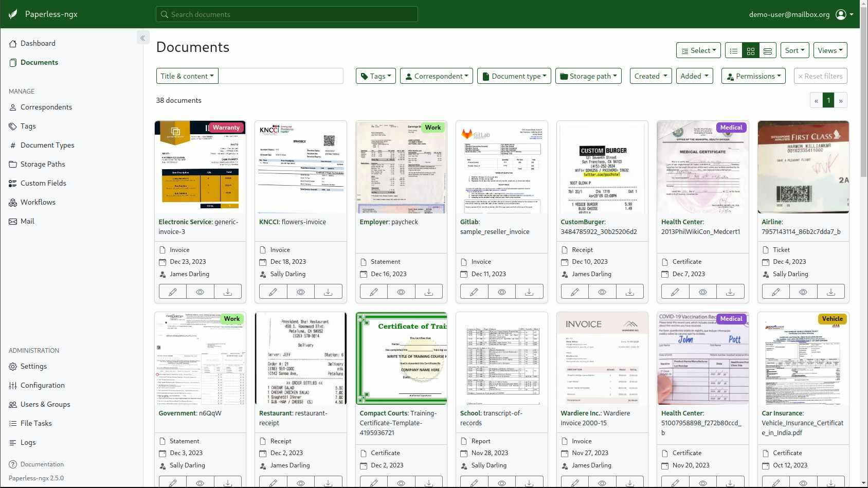Open the preview eye icon on Employer paycheck

click(x=401, y=292)
